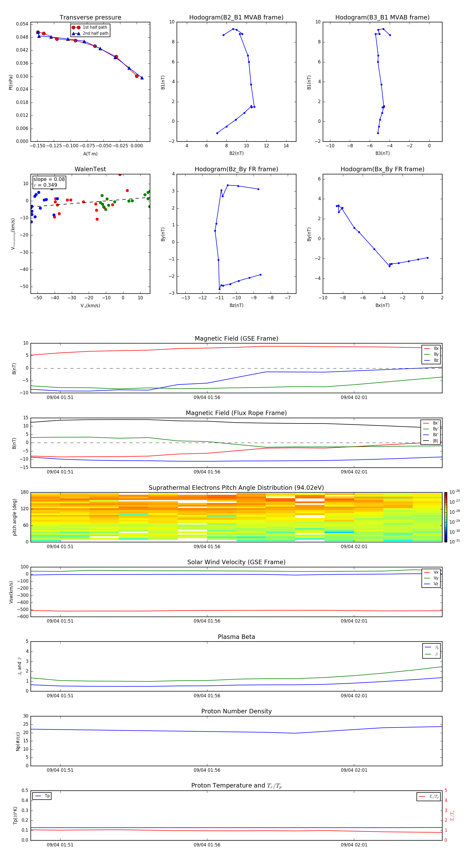473x868 pixels.
Task: Click the 'WalenTest' plot title
Action: tap(90, 169)
